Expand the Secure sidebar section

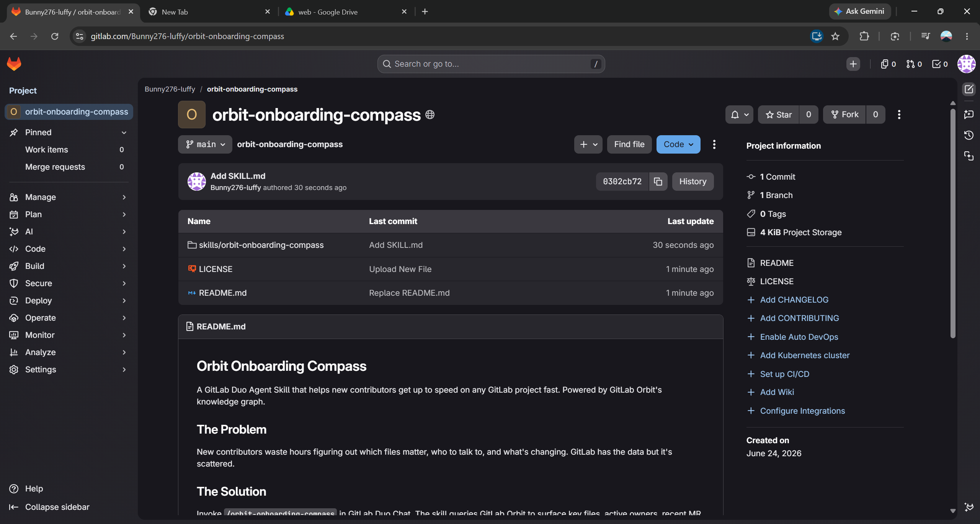coord(69,283)
